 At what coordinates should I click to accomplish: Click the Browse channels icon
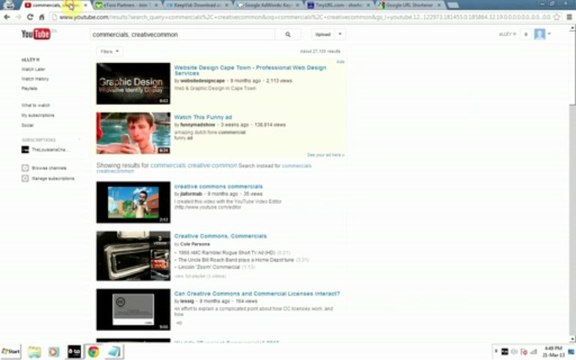point(25,168)
